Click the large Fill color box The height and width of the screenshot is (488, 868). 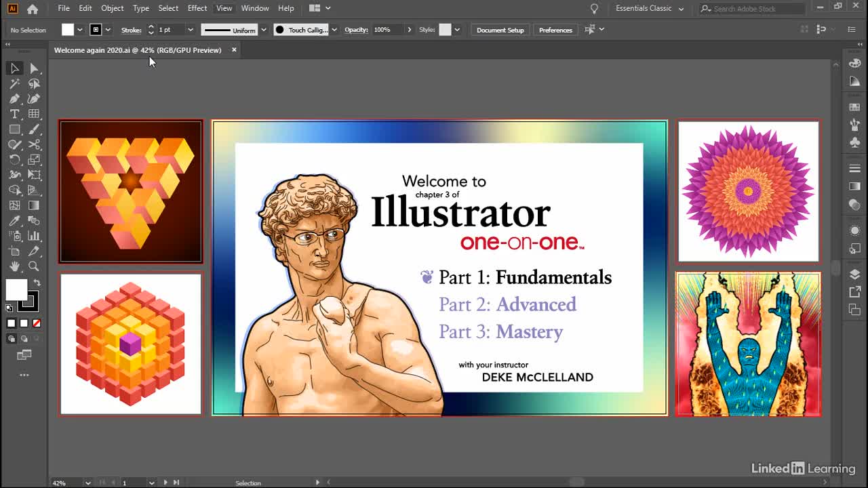click(16, 289)
